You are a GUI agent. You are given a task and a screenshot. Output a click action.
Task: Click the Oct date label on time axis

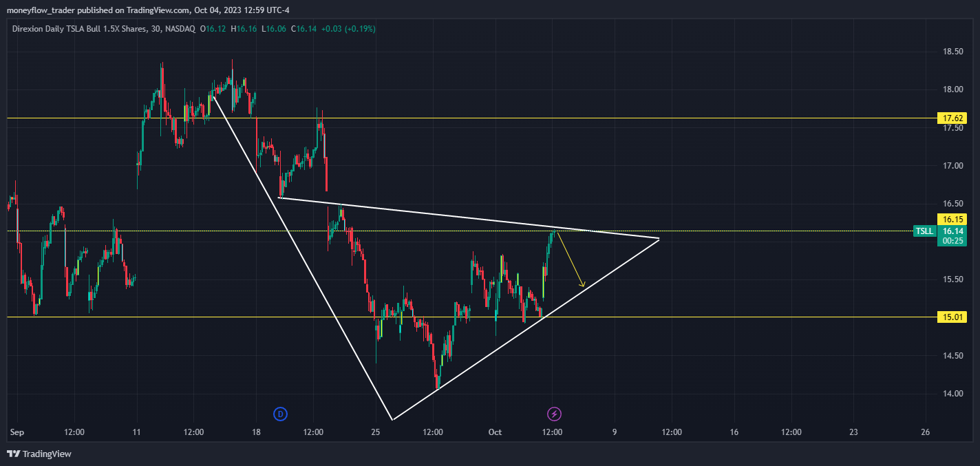click(495, 432)
